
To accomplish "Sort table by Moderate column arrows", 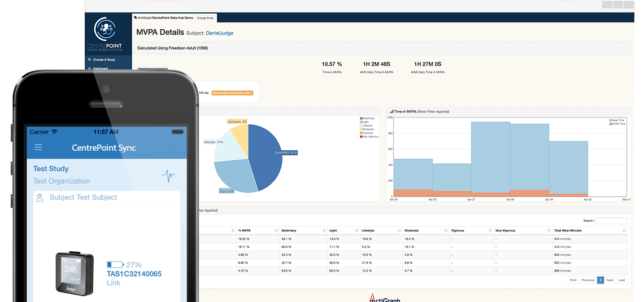I will (x=446, y=231).
